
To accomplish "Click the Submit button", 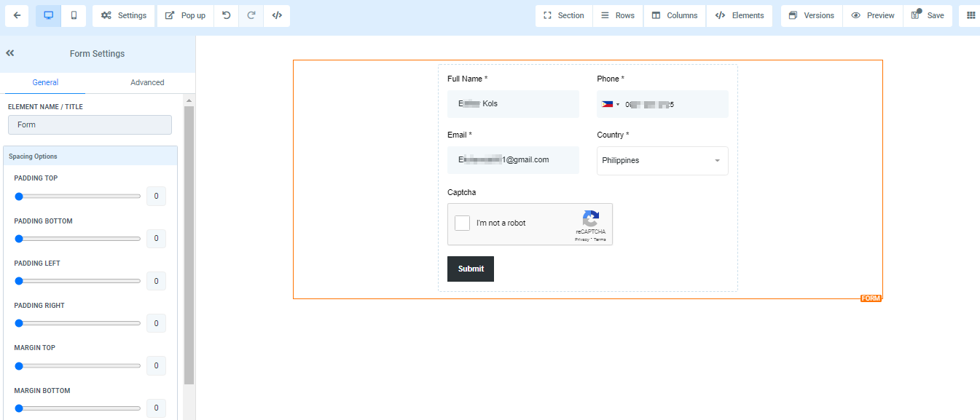I will coord(470,269).
